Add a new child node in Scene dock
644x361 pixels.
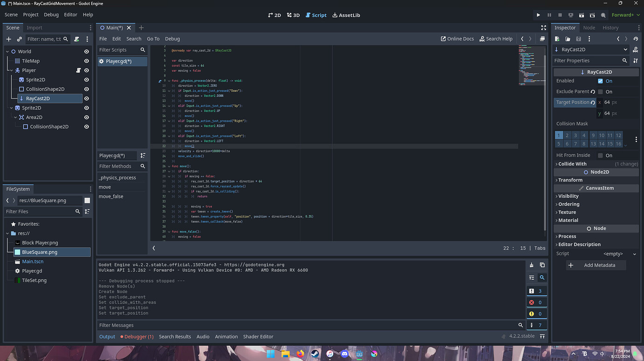8,39
